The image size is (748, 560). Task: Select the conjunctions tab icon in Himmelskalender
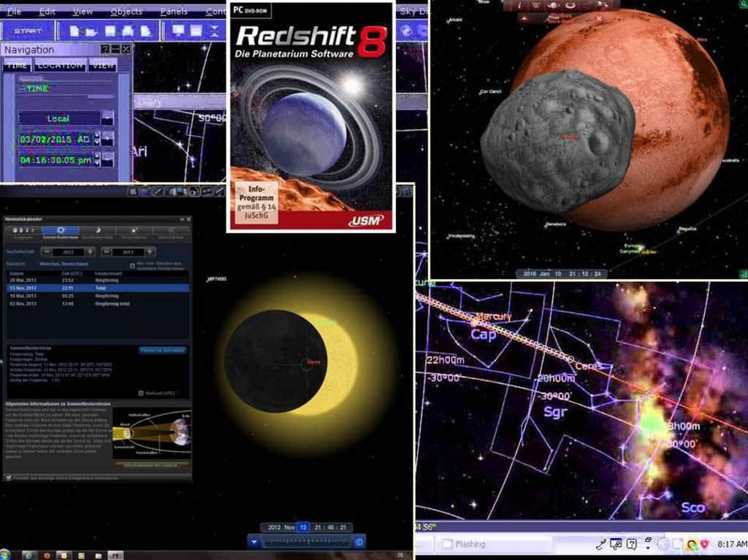(x=134, y=232)
